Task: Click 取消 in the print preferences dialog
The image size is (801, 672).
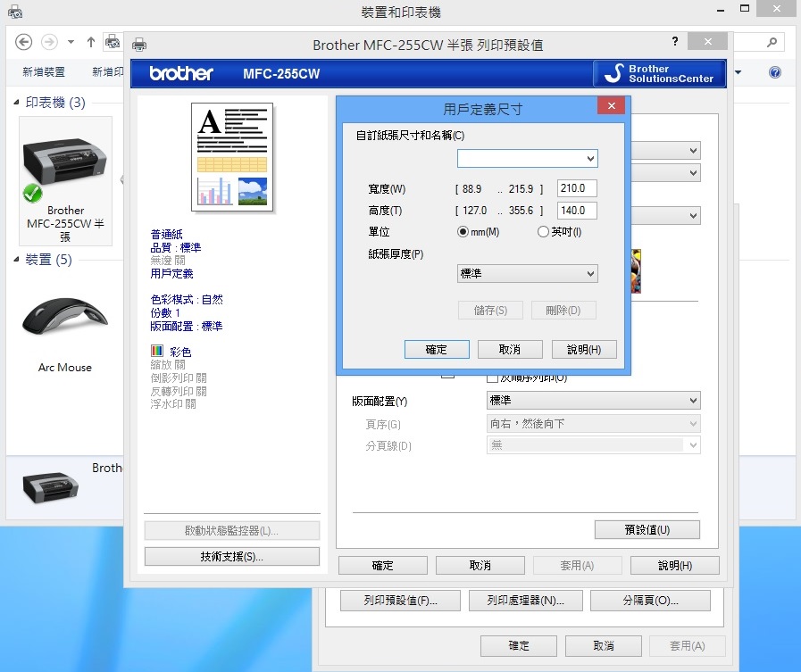Action: [x=480, y=565]
